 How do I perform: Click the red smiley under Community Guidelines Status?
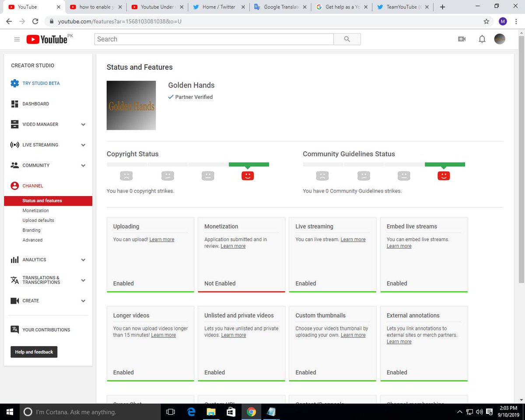pyautogui.click(x=444, y=176)
